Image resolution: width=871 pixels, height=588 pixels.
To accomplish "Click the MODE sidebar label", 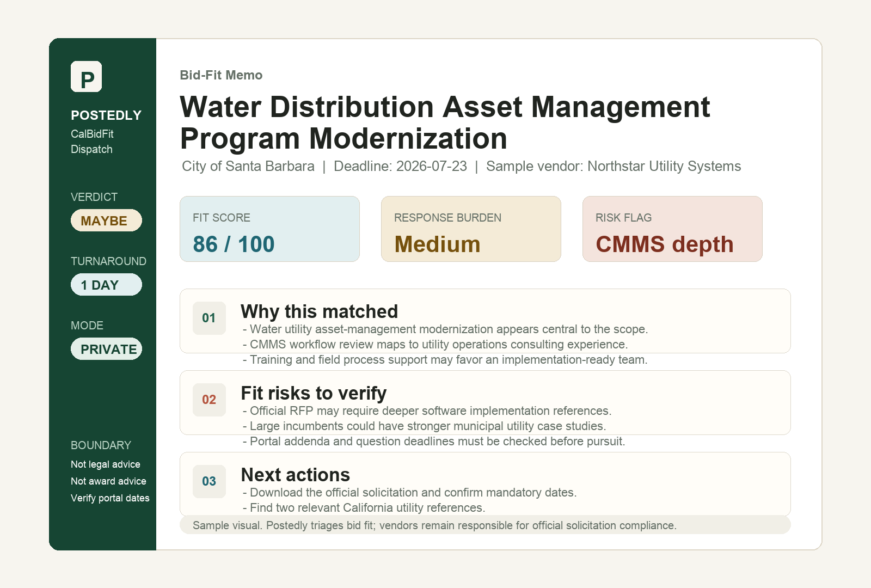I will (x=87, y=326).
